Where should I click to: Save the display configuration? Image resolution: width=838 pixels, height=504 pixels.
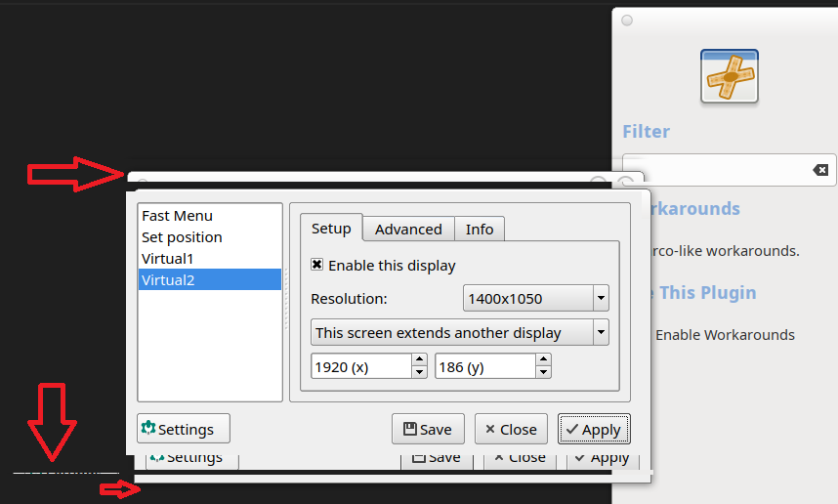(x=428, y=429)
